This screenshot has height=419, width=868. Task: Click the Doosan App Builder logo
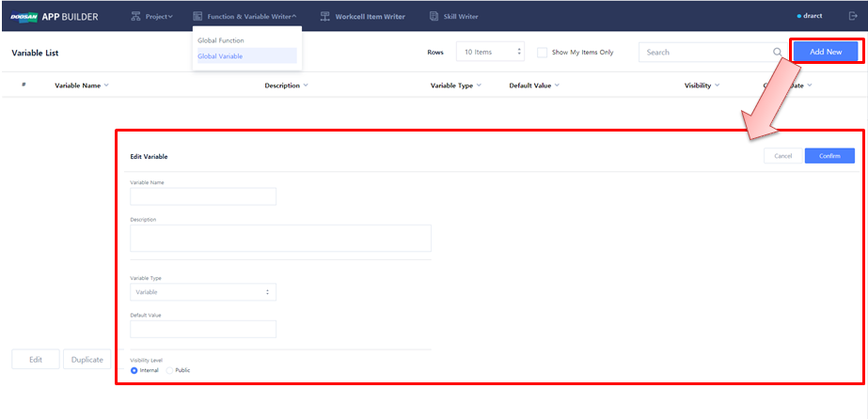[x=54, y=16]
